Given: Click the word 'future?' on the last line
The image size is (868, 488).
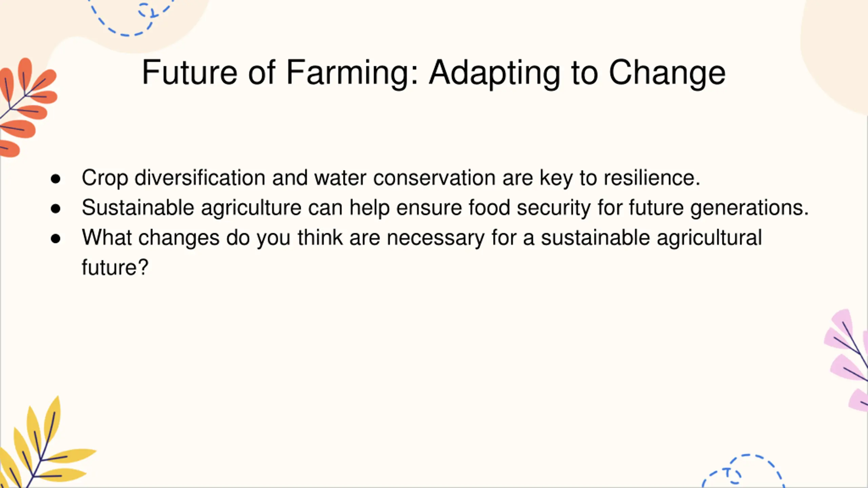Looking at the screenshot, I should [115, 267].
